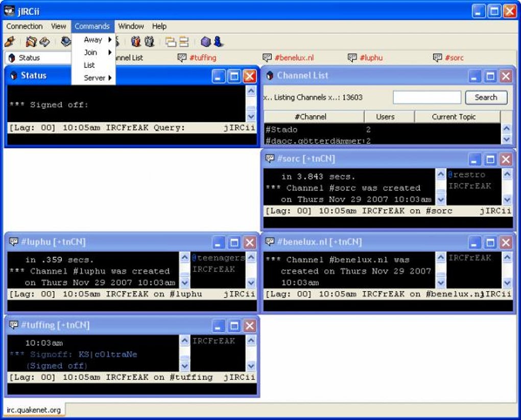
Task: Close the open Commands menu
Action: point(92,26)
